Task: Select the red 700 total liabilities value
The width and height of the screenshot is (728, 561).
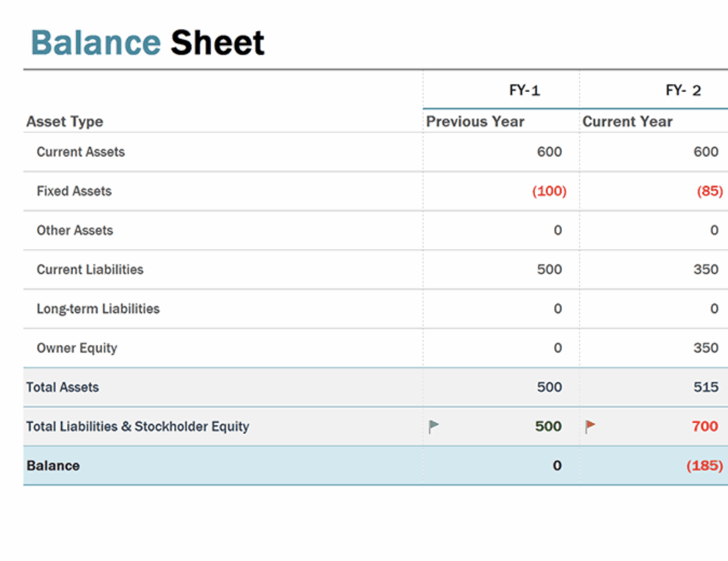Action: point(704,426)
